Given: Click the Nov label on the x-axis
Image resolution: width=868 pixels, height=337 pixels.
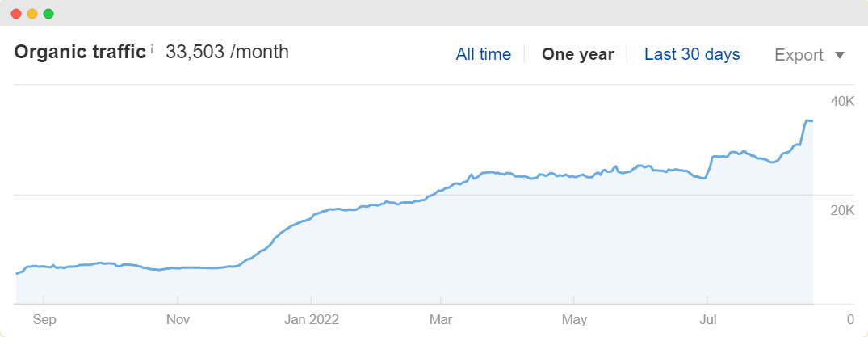Looking at the screenshot, I should pos(178,320).
